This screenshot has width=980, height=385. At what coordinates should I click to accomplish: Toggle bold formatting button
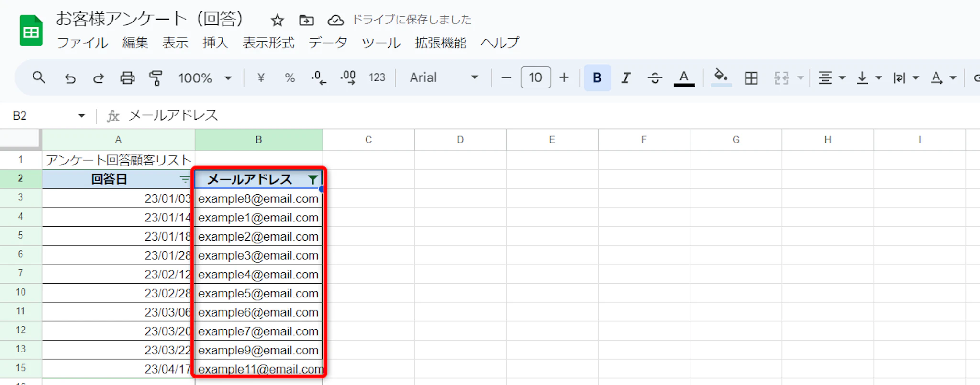pos(597,78)
